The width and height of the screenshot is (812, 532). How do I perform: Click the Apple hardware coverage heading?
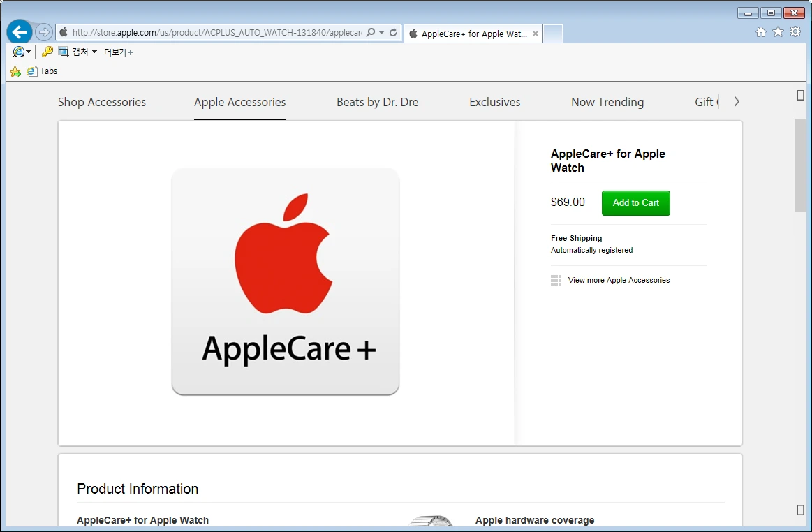pos(535,520)
